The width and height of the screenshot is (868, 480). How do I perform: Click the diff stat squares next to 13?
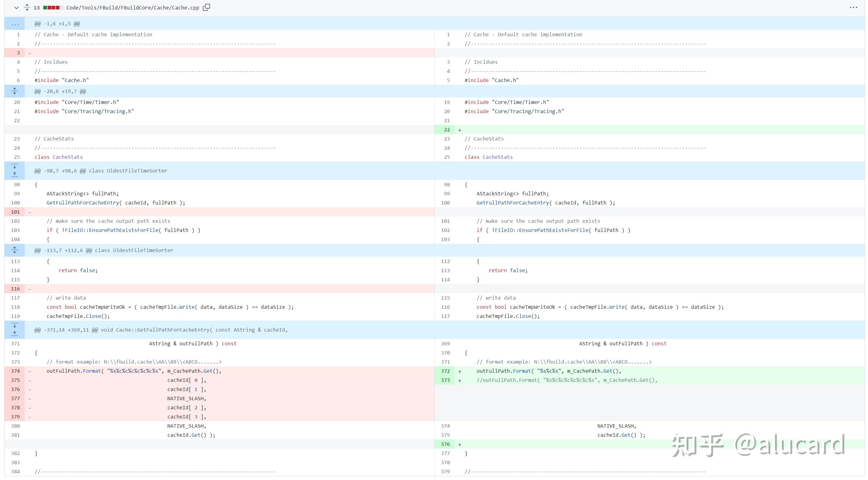click(52, 7)
